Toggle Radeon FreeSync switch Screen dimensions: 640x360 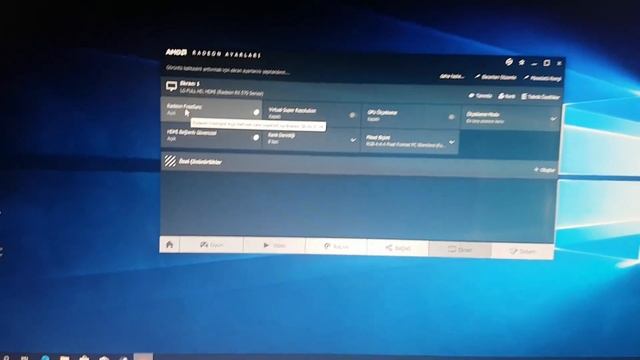click(256, 112)
